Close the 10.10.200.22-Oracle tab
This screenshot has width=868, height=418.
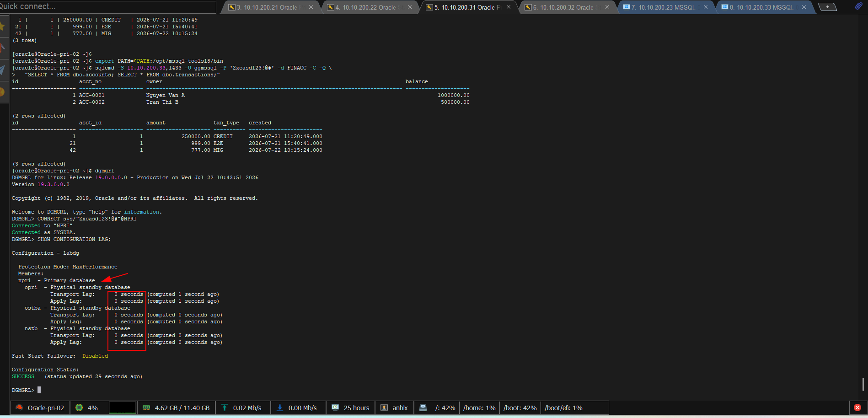pyautogui.click(x=410, y=7)
